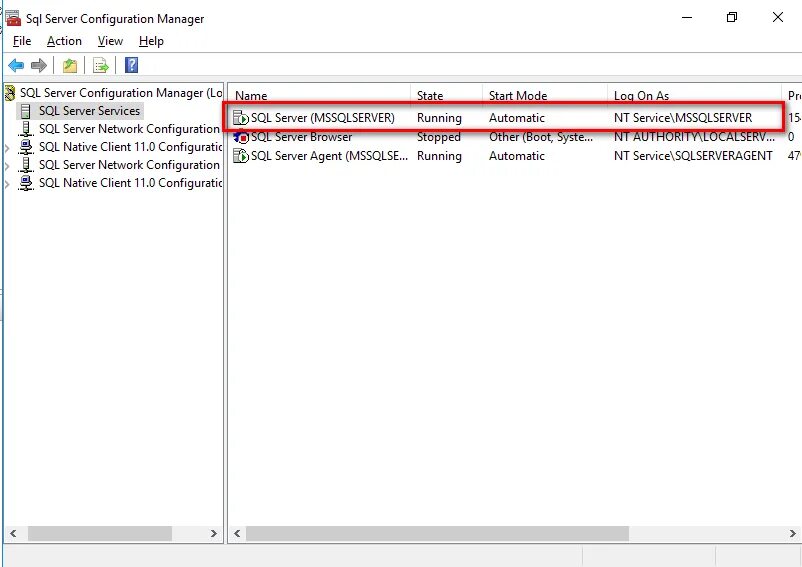Click the app icon in the title bar
Image resolution: width=802 pixels, height=567 pixels.
pyautogui.click(x=13, y=18)
